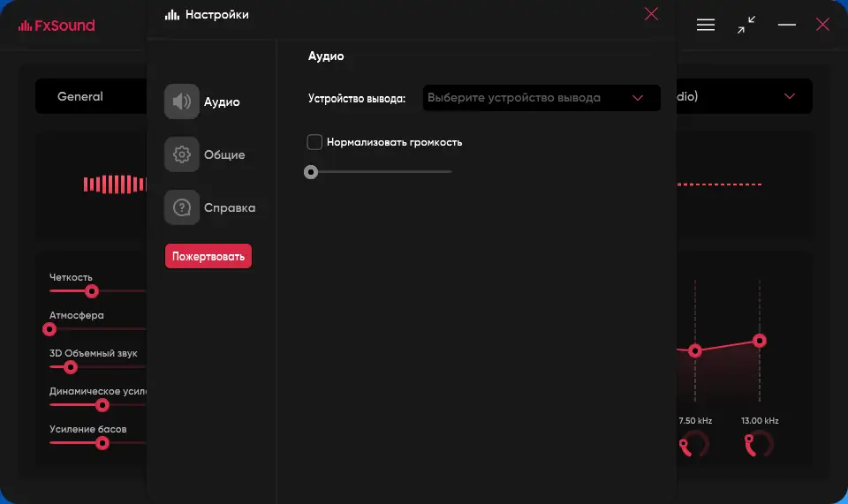Click the FxSound logo
The width and height of the screenshot is (848, 504).
tap(57, 26)
